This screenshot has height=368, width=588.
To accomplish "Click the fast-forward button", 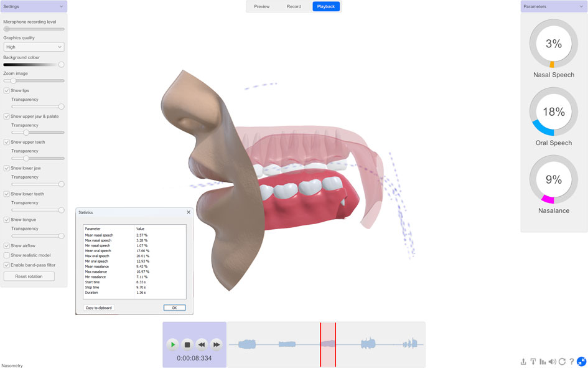I will 217,344.
